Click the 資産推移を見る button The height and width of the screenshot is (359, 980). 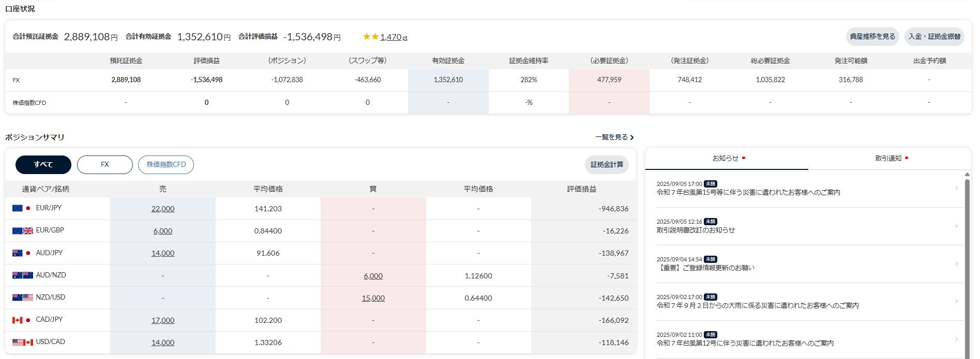873,37
